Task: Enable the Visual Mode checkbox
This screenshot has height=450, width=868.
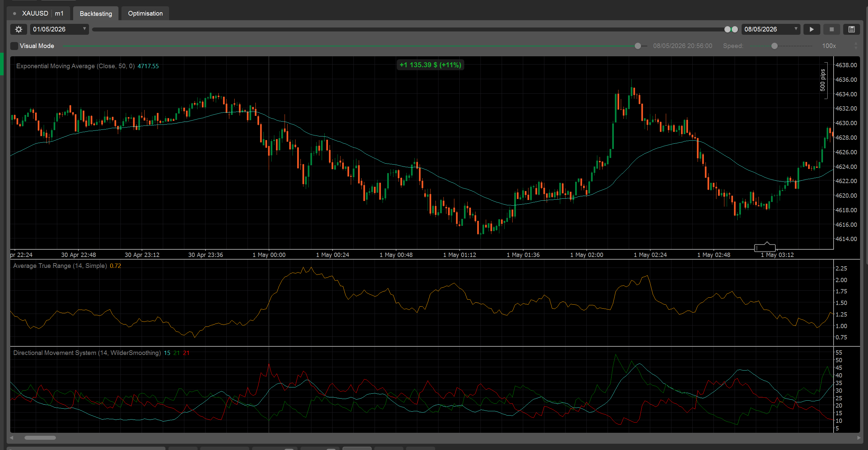Action: coord(14,46)
